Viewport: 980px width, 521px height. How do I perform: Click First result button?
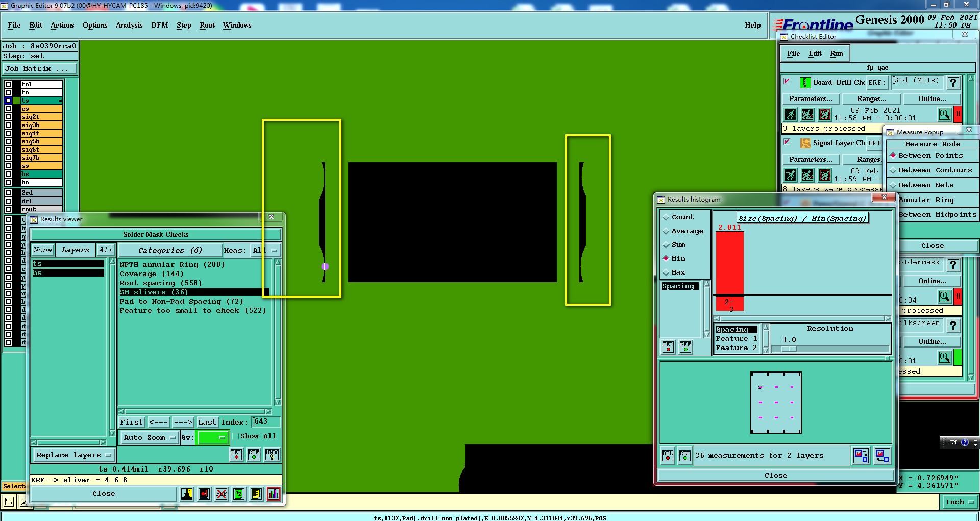pos(132,423)
